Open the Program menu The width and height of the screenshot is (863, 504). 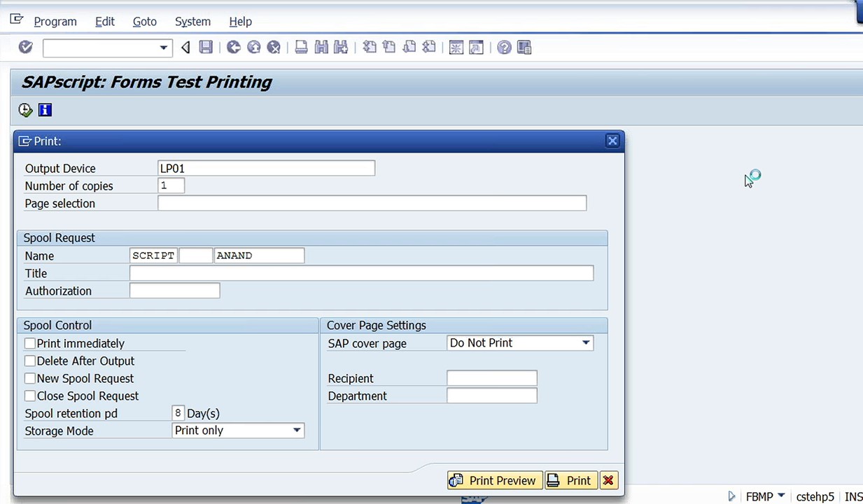pos(55,22)
